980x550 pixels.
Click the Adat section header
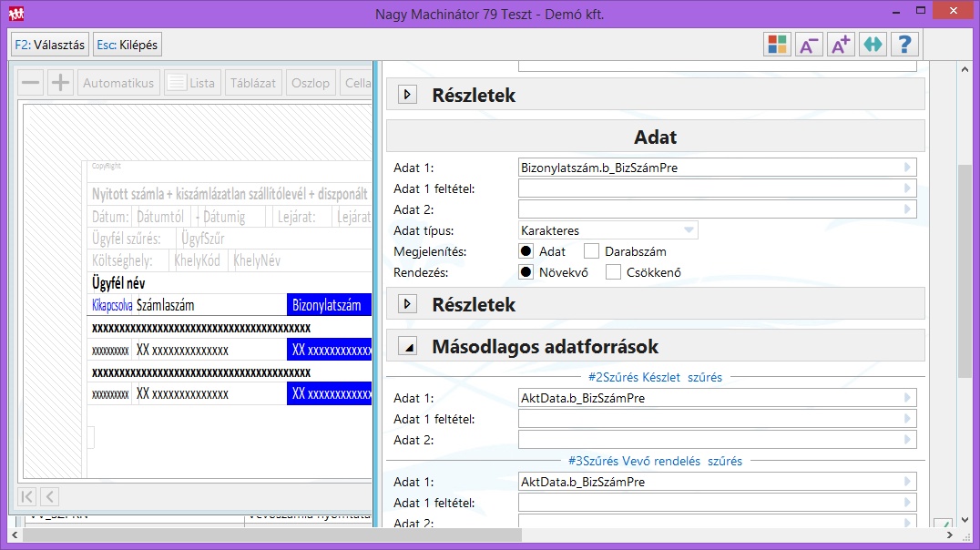[656, 137]
